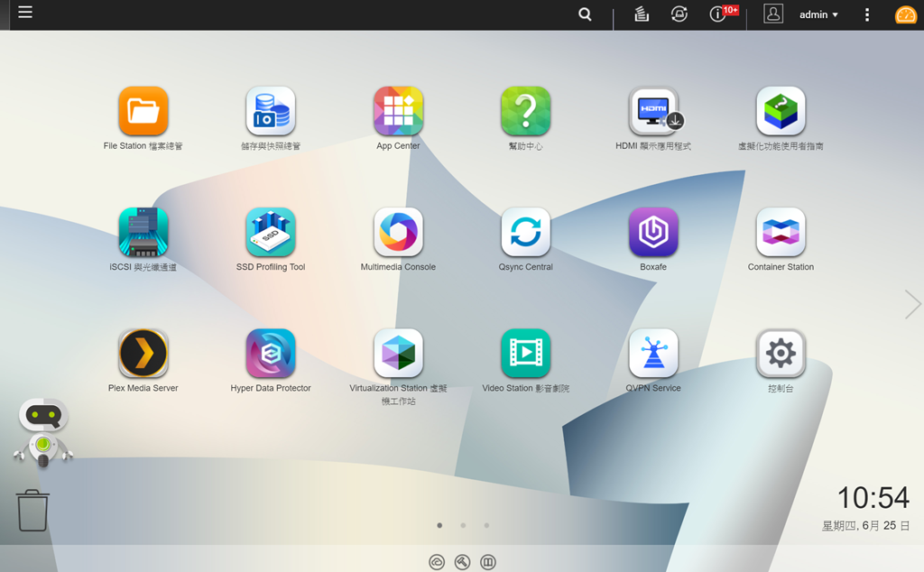Screen dimensions: 924x572
Task: Open the Boxafe app
Action: (x=652, y=233)
